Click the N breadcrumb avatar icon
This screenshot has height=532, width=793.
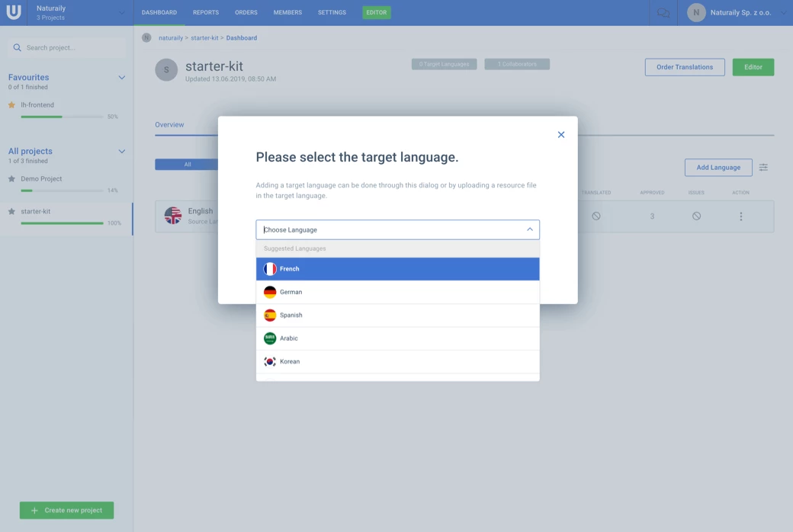point(146,38)
